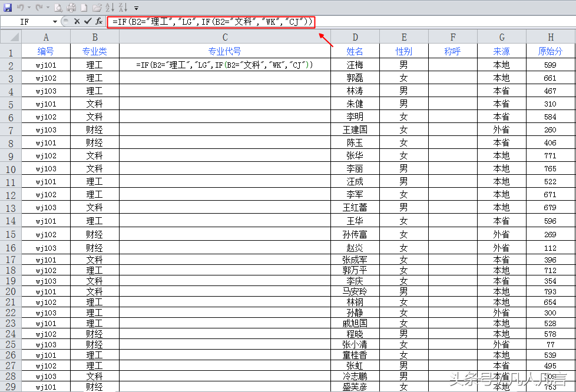576x392 pixels.
Task: Select column C header
Action: [225, 36]
